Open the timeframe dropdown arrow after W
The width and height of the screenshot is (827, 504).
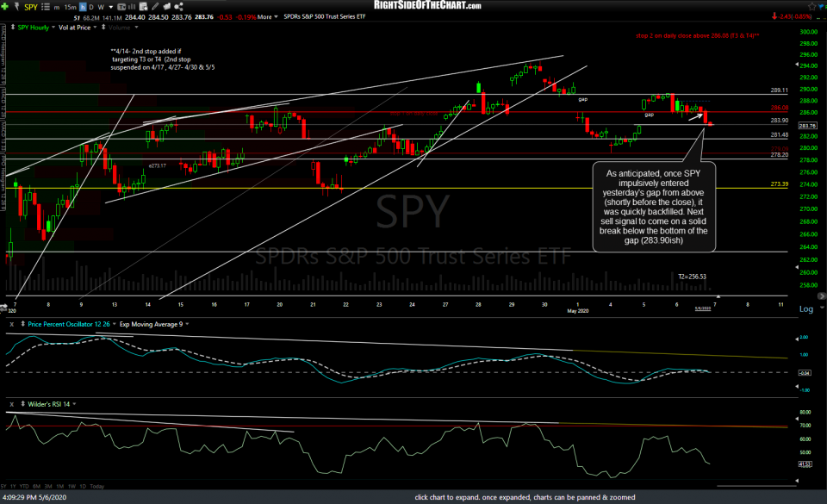tap(109, 6)
